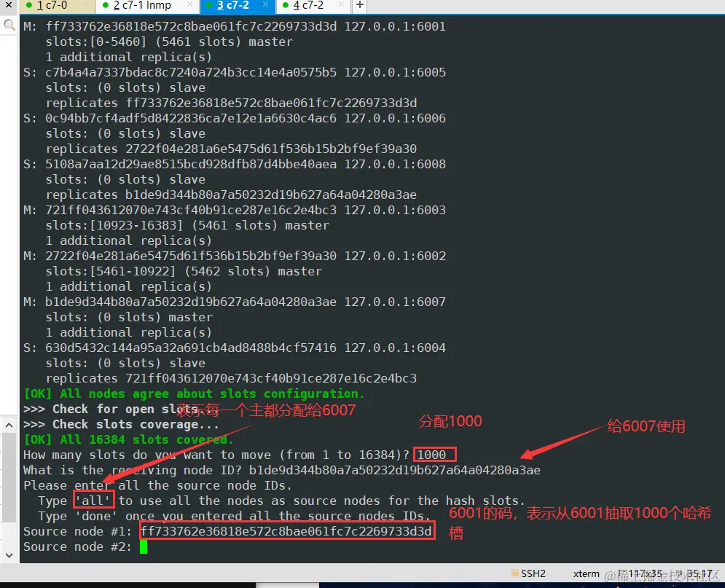Click the master line ending 127.0.0.1:6003
Screen dimensions: 725x588
[235, 210]
